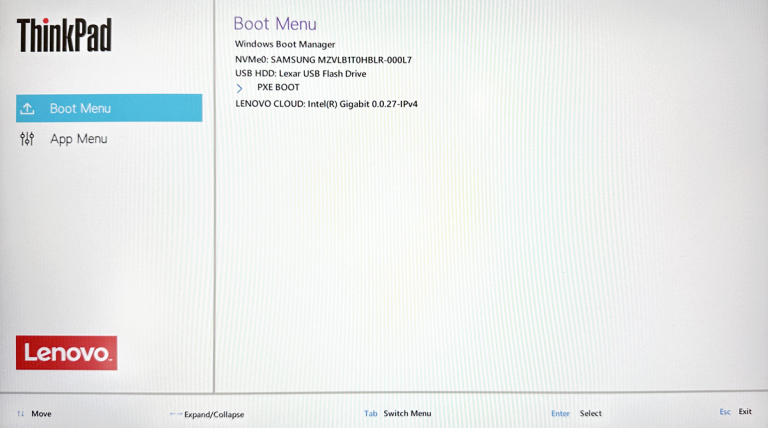Image resolution: width=768 pixels, height=428 pixels.
Task: Select the PXE BOOT group label
Action: 278,88
